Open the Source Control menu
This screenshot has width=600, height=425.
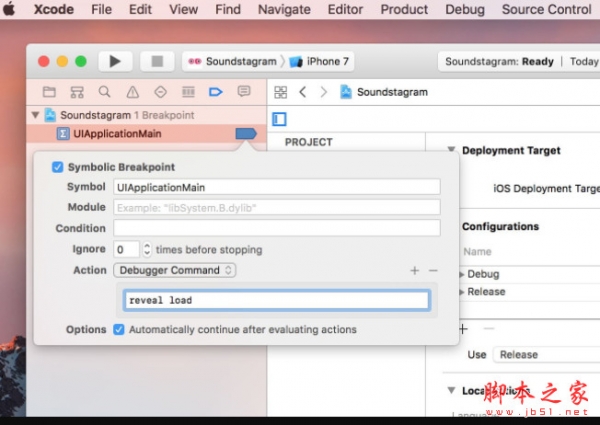click(546, 9)
